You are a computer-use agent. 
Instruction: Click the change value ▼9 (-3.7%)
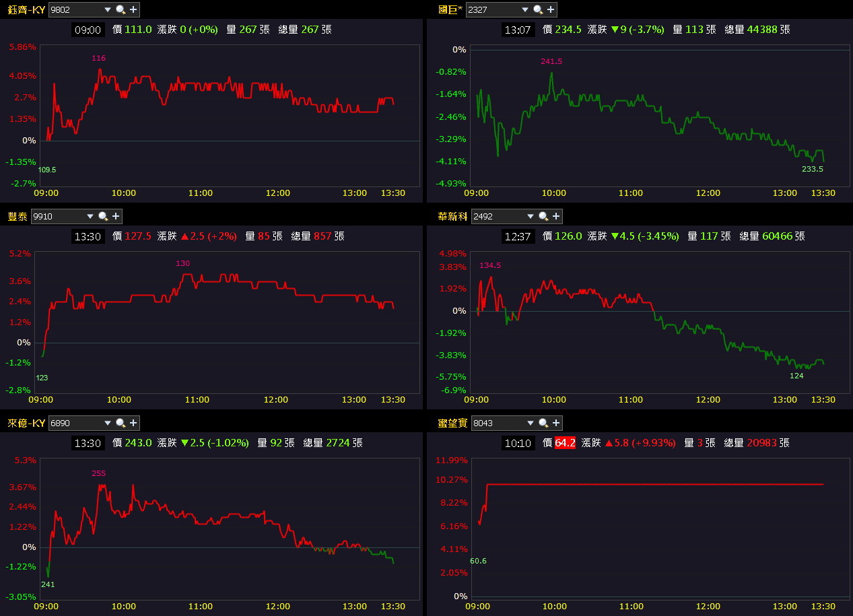tap(637, 30)
